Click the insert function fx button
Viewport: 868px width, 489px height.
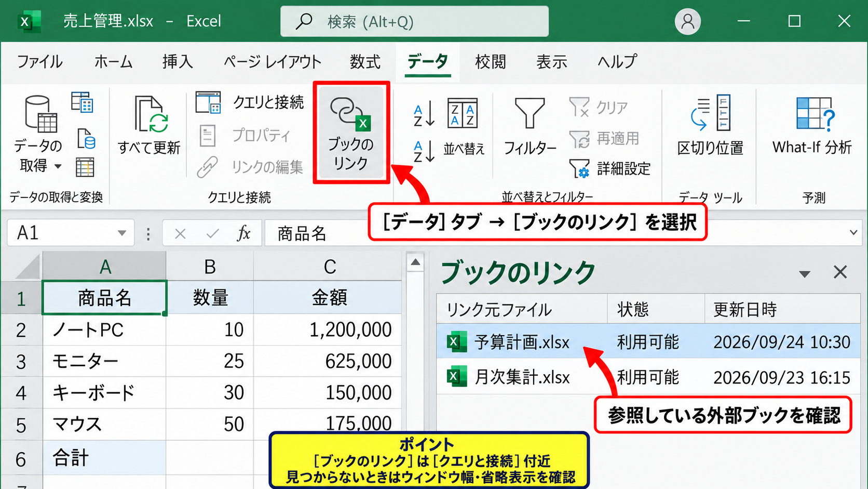(243, 233)
